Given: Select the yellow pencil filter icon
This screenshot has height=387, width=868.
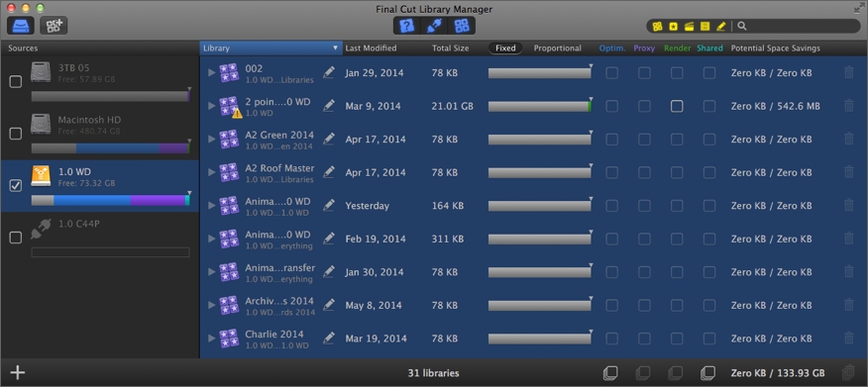Looking at the screenshot, I should pyautogui.click(x=720, y=26).
